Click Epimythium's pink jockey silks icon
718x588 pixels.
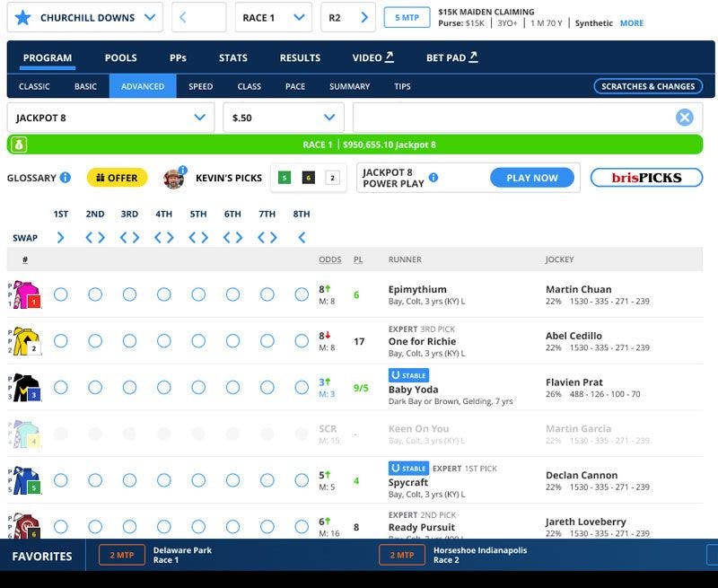(x=25, y=295)
